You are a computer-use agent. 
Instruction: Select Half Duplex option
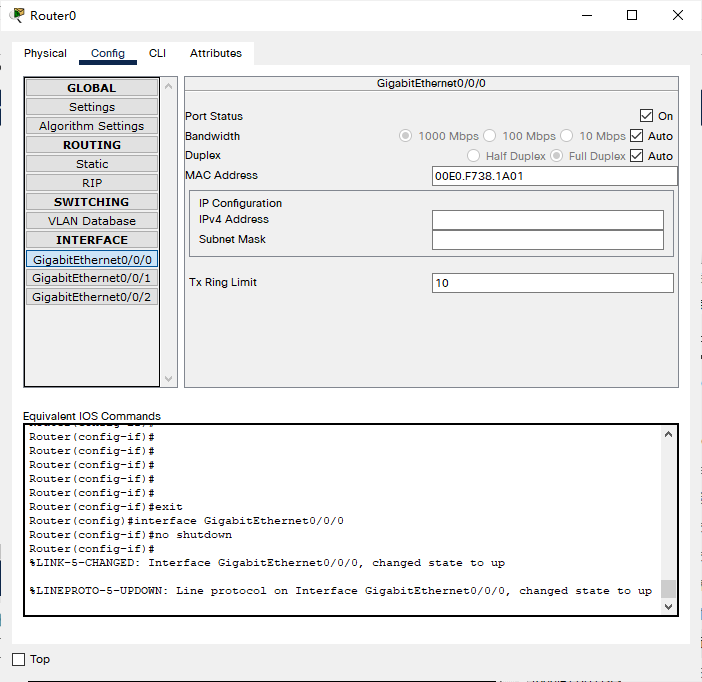(473, 156)
